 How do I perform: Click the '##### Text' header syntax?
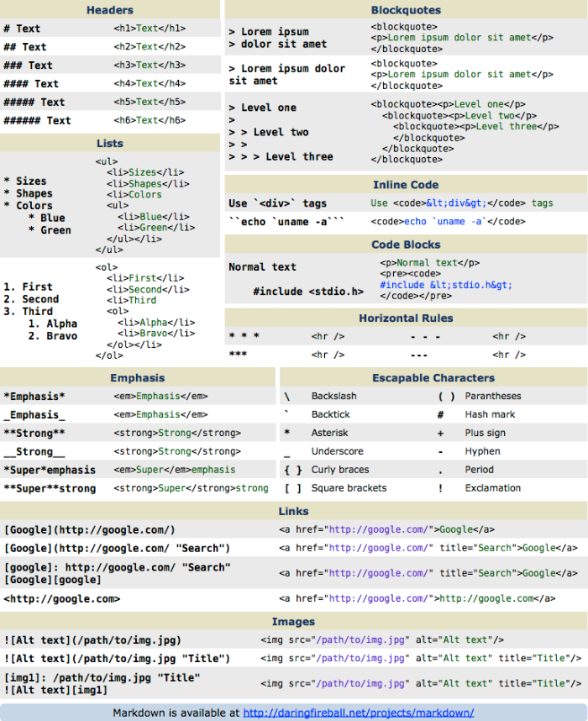(34, 102)
